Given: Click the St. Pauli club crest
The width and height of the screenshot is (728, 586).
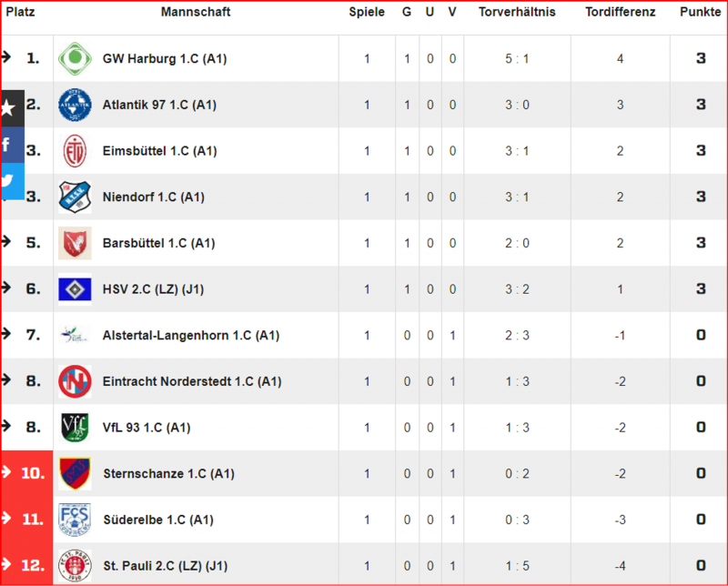Looking at the screenshot, I should (75, 566).
